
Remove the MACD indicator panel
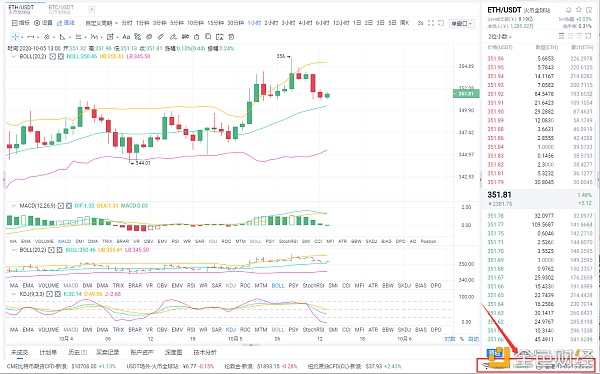coord(69,206)
